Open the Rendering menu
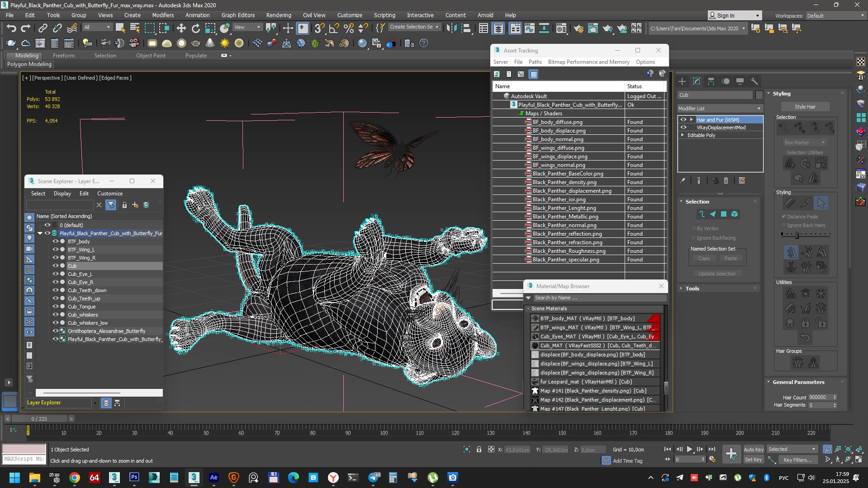868x488 pixels. click(279, 15)
